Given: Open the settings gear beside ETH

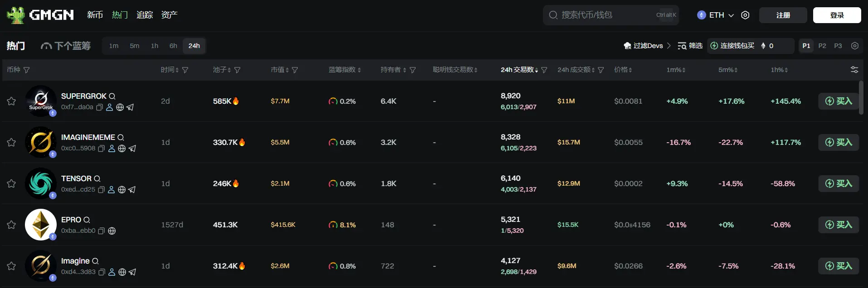Looking at the screenshot, I should click(745, 15).
